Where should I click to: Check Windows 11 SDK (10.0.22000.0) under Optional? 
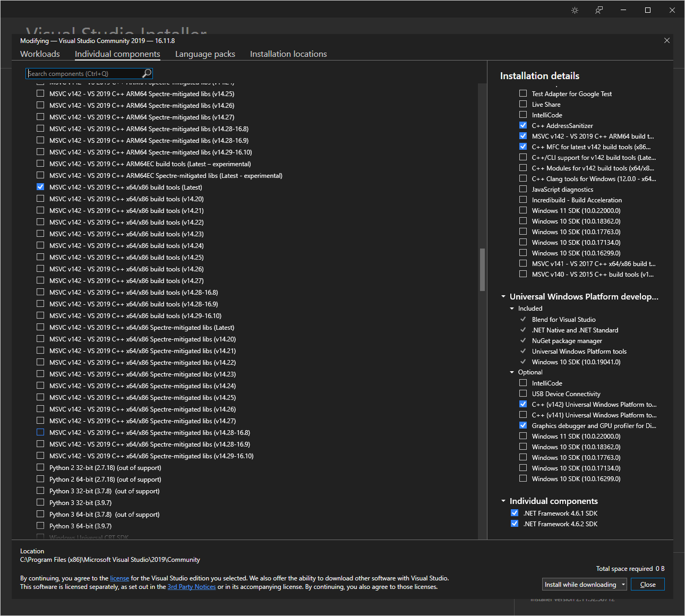(x=523, y=436)
